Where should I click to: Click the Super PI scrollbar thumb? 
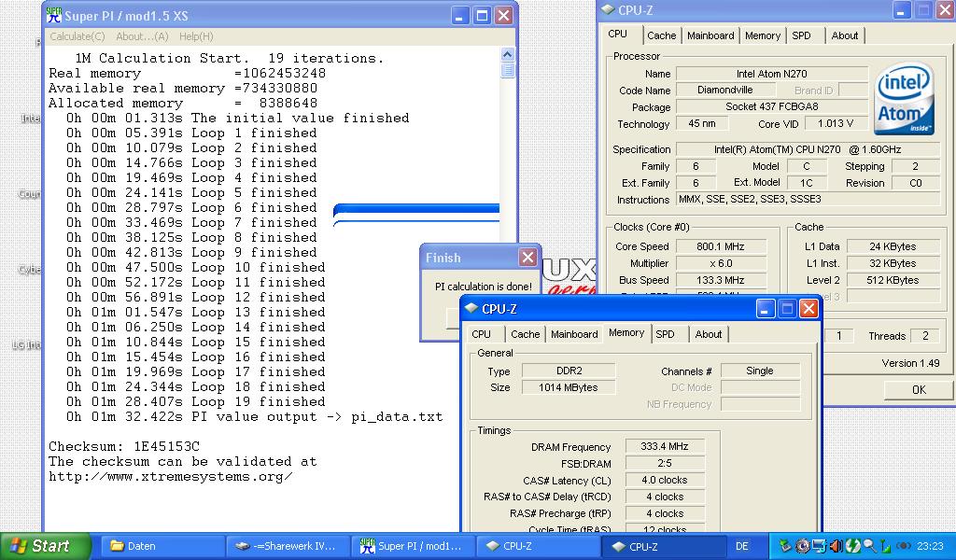pyautogui.click(x=507, y=70)
